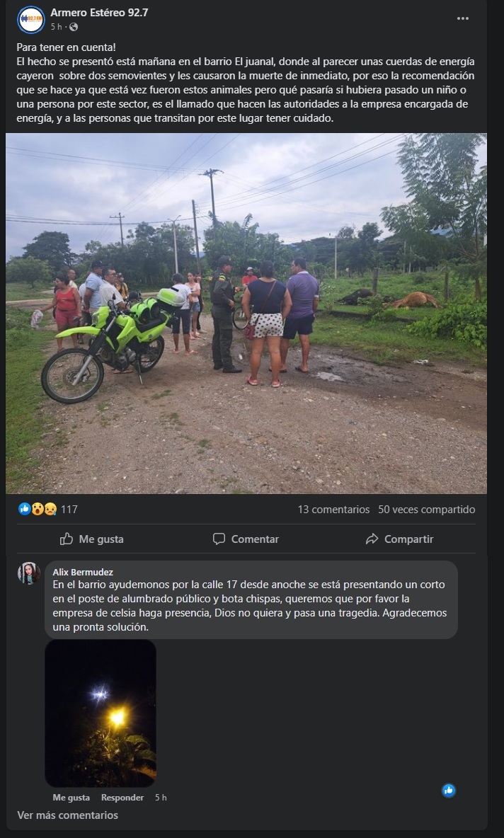Screen dimensions: 504x838
Task: Toggle Me gusta on Alix's comment
Action: pyautogui.click(x=71, y=798)
